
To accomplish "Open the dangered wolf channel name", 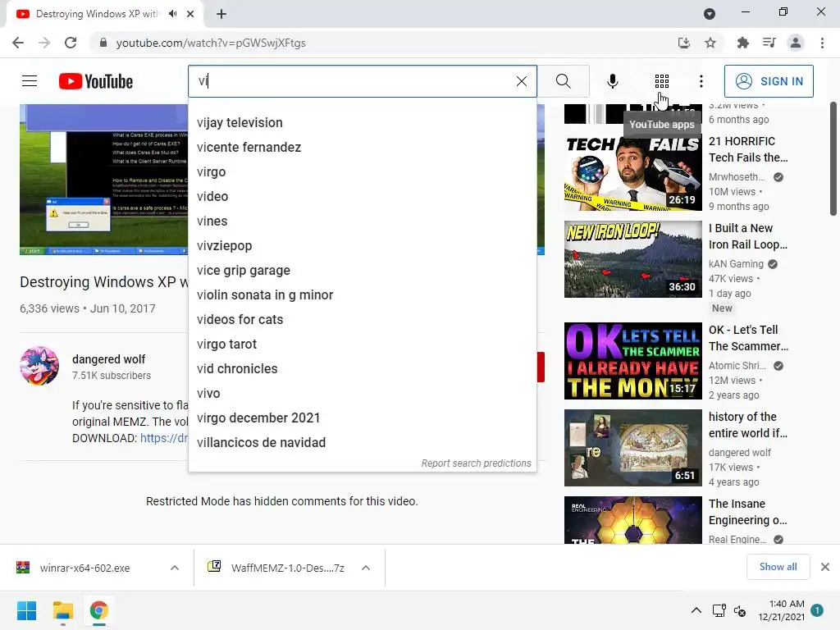I will [109, 359].
